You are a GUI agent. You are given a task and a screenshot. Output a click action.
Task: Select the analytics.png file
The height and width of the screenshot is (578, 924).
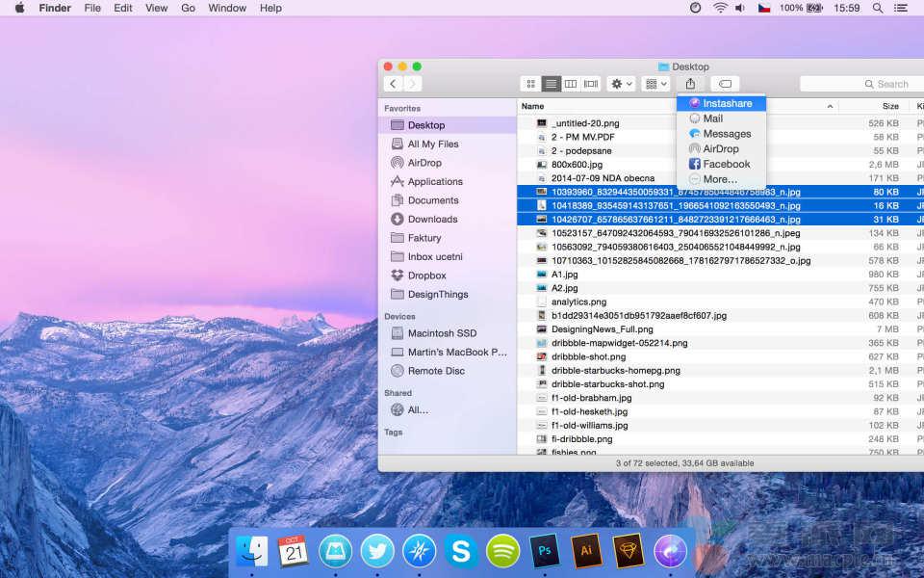(578, 302)
